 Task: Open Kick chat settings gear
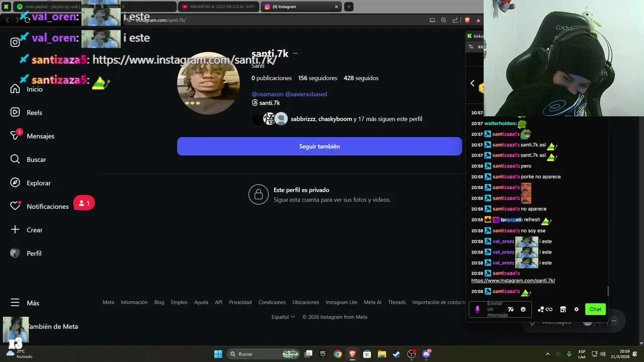point(577,309)
